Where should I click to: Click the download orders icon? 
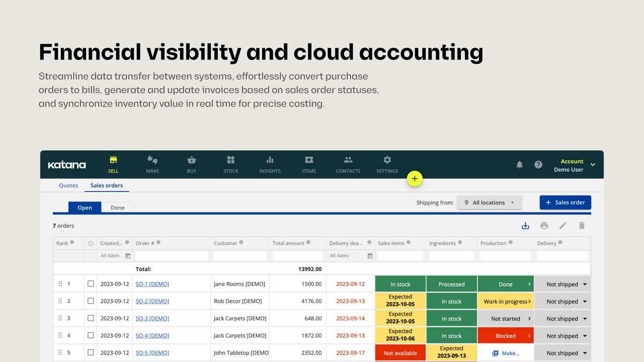coord(525,225)
